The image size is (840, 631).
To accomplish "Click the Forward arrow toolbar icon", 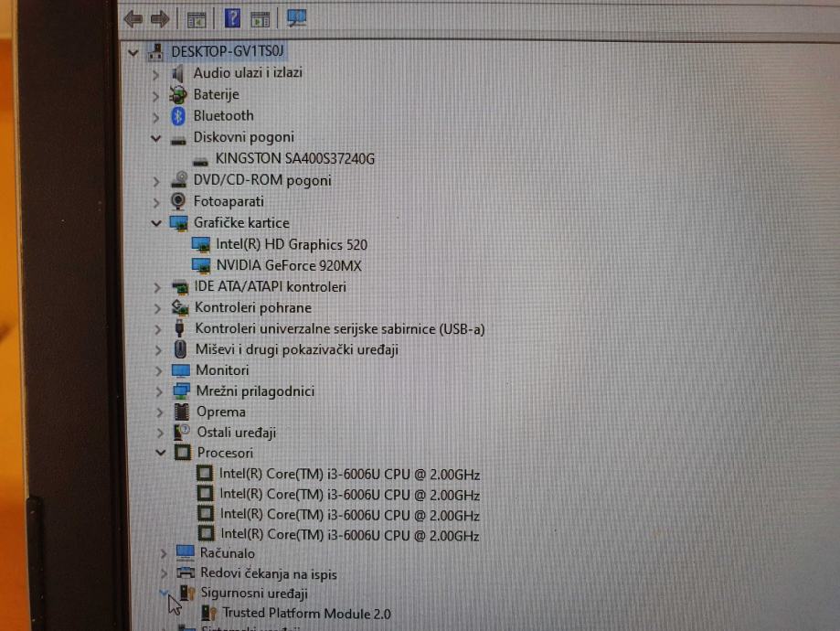I will click(x=160, y=19).
